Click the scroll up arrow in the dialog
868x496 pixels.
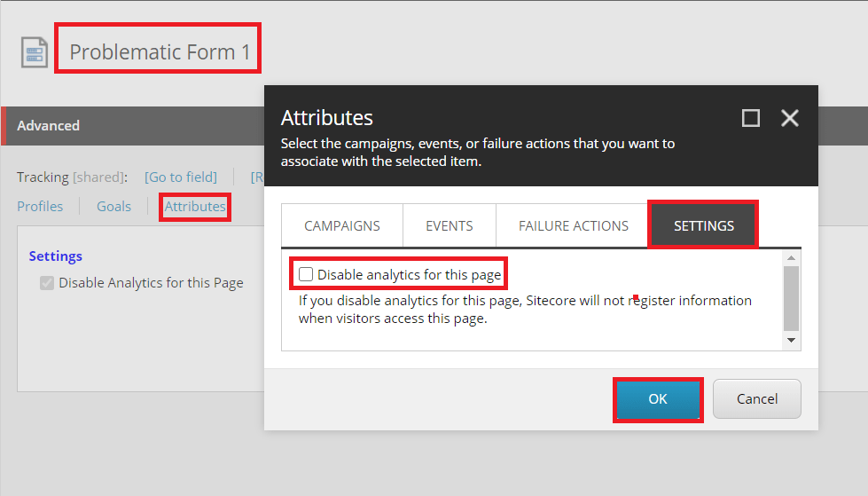pyautogui.click(x=791, y=258)
